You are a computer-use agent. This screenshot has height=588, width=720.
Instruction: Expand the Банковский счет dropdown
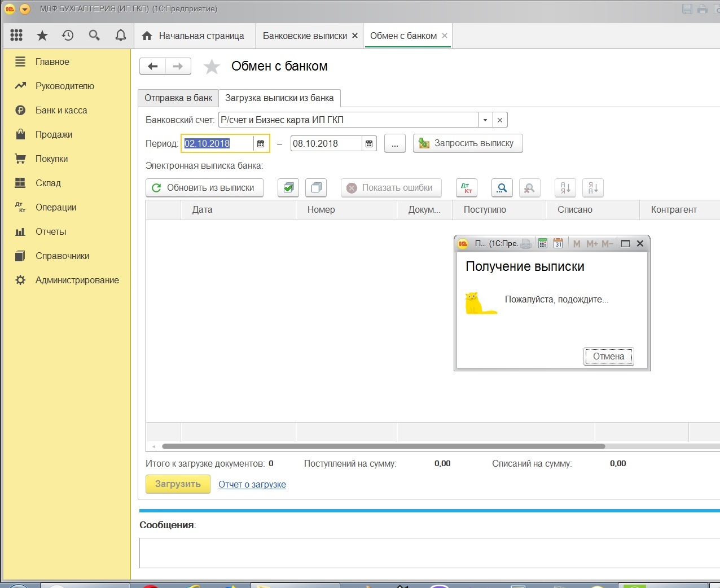pyautogui.click(x=485, y=120)
